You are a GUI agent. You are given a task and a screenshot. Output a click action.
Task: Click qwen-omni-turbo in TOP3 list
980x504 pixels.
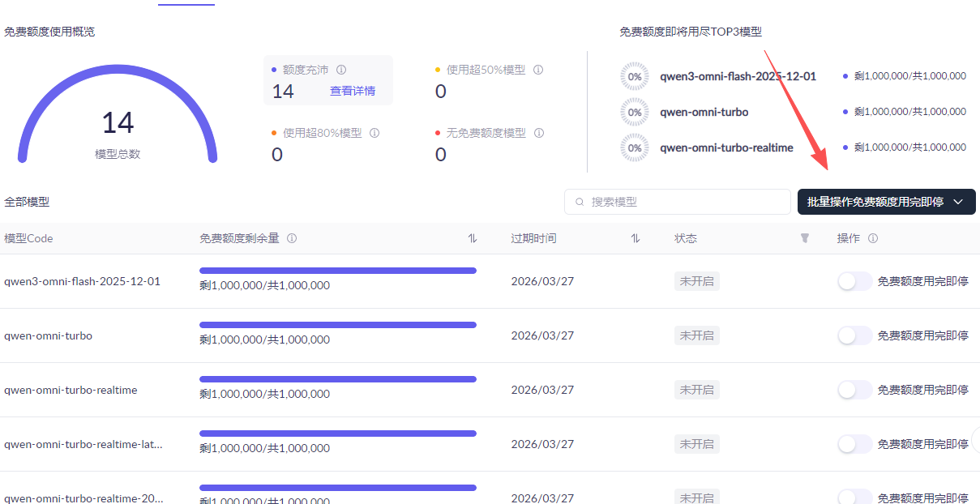pos(704,112)
